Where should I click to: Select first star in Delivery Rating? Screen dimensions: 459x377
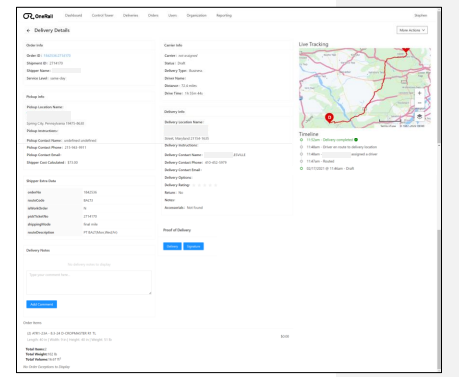194,185
